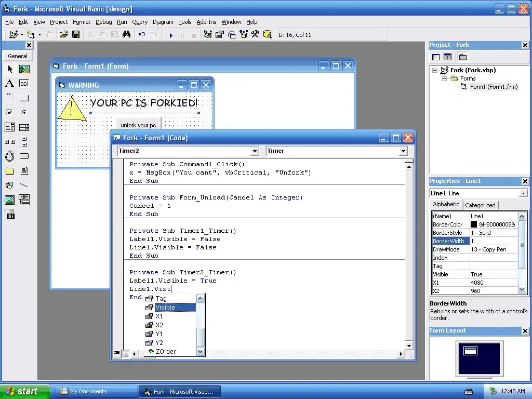
Task: Click the BorderWidth value field
Action: click(494, 241)
